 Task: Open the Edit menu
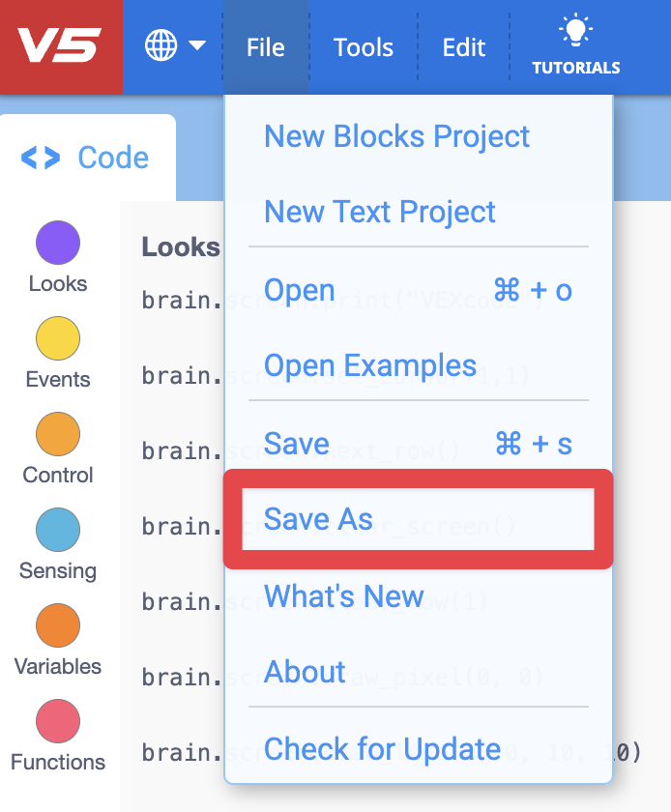pyautogui.click(x=464, y=46)
